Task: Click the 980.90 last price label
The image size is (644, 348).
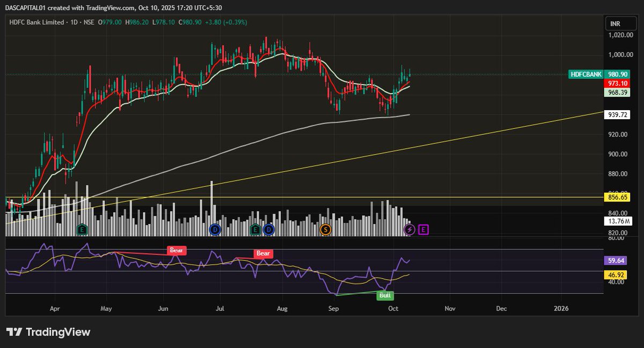Action: coord(618,75)
